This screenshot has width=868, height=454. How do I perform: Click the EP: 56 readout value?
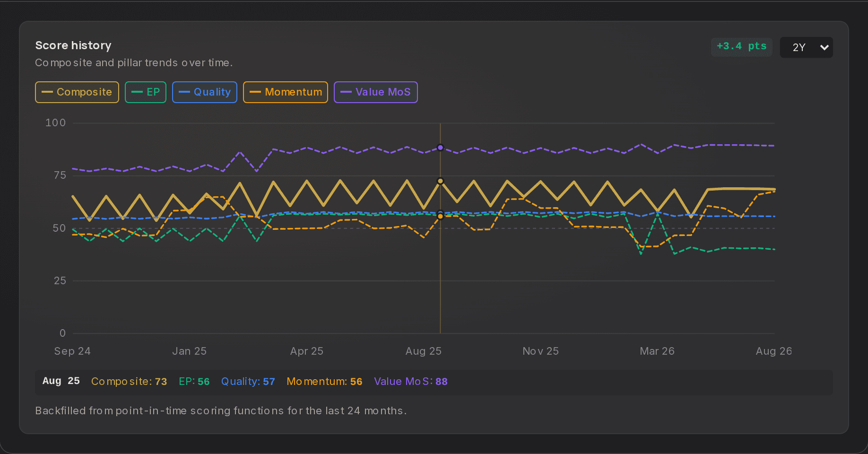194,382
